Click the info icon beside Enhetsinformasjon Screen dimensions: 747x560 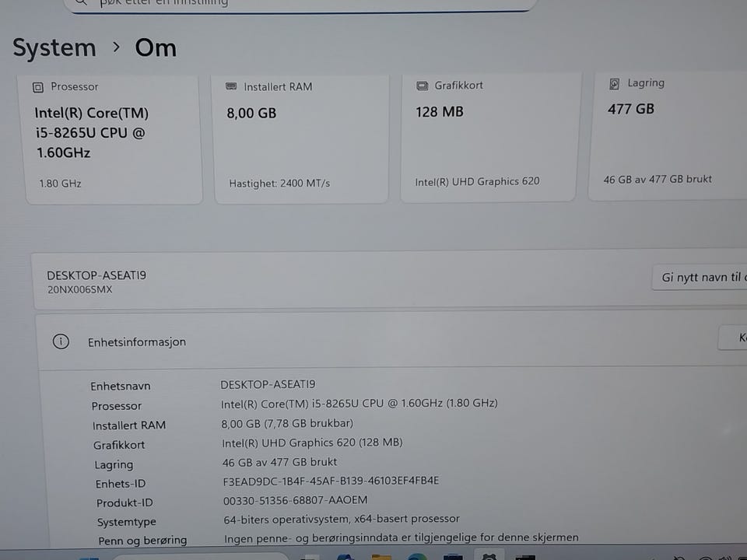pyautogui.click(x=61, y=341)
